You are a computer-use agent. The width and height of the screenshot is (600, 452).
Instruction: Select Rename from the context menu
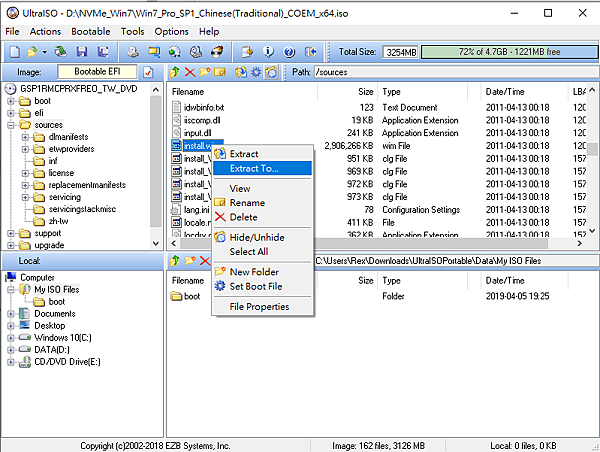[262, 203]
